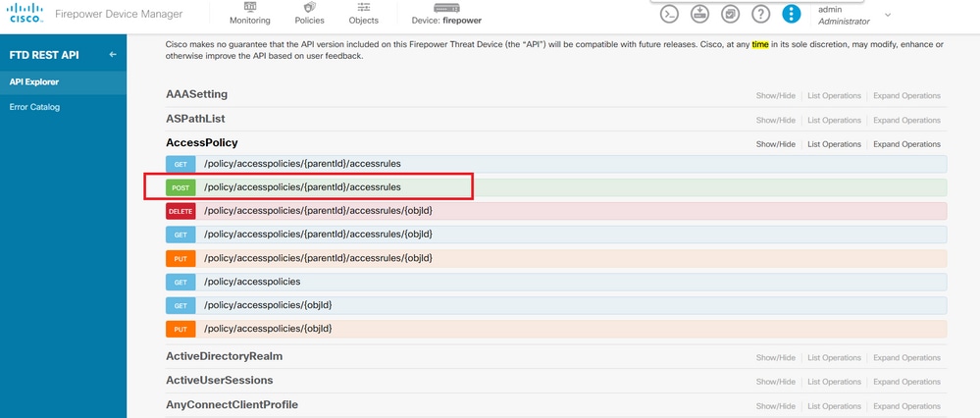Expand the AAASetting API group

pyautogui.click(x=196, y=94)
